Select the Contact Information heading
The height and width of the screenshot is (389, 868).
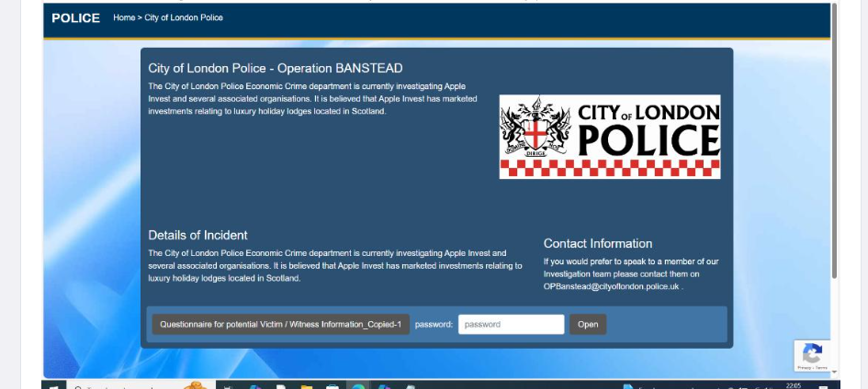point(598,243)
